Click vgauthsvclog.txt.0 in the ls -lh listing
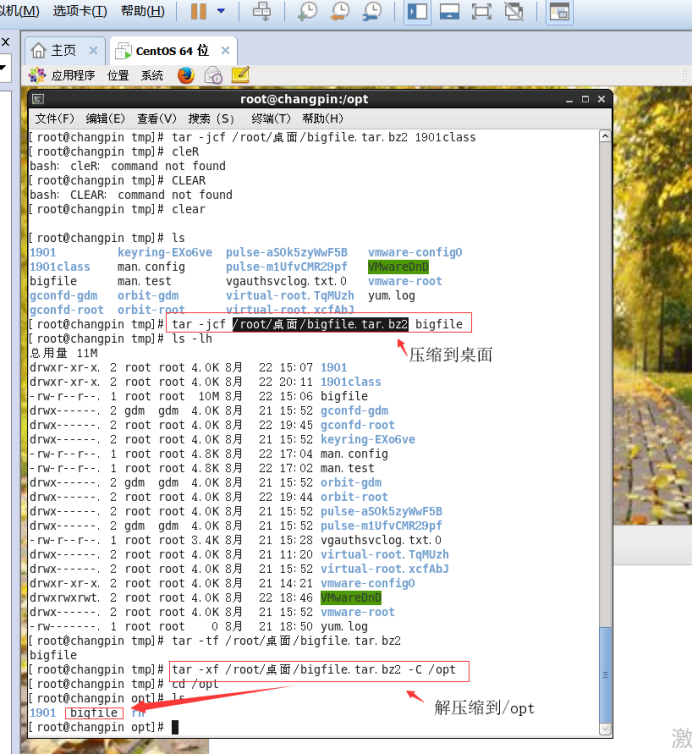The image size is (692, 754). 381,540
